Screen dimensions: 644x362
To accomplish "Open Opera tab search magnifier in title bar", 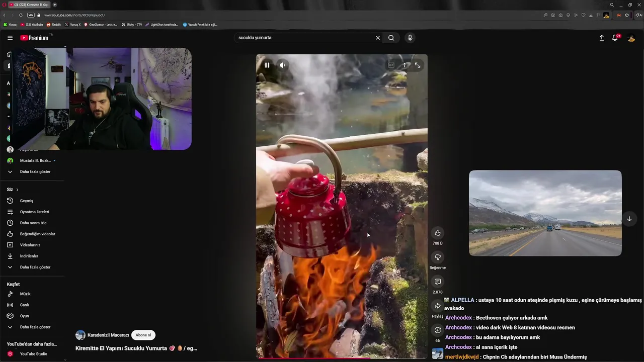I will [612, 5].
